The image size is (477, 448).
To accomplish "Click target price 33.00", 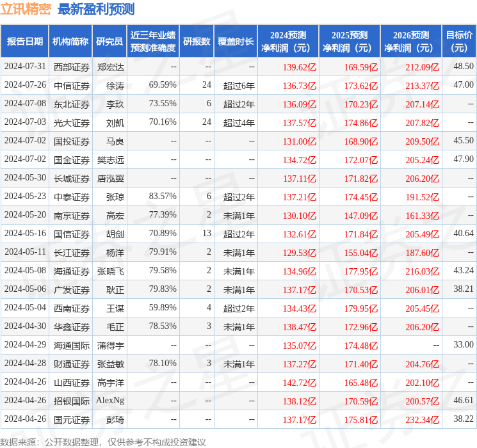I will 464,344.
